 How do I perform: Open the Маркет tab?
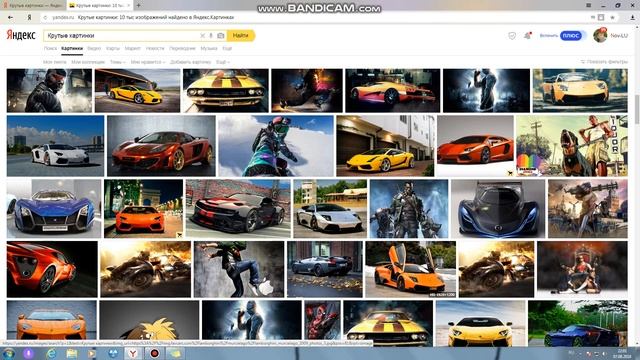[x=133, y=49]
